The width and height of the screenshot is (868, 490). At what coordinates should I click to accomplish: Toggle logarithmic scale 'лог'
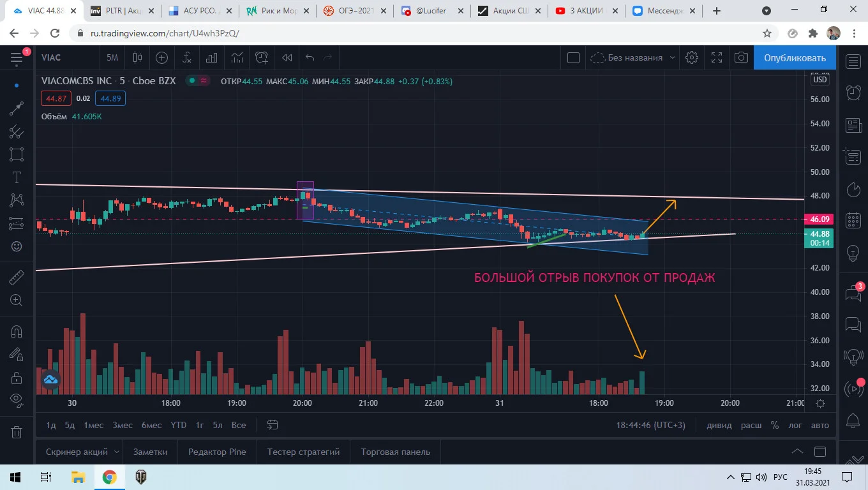[x=795, y=425]
